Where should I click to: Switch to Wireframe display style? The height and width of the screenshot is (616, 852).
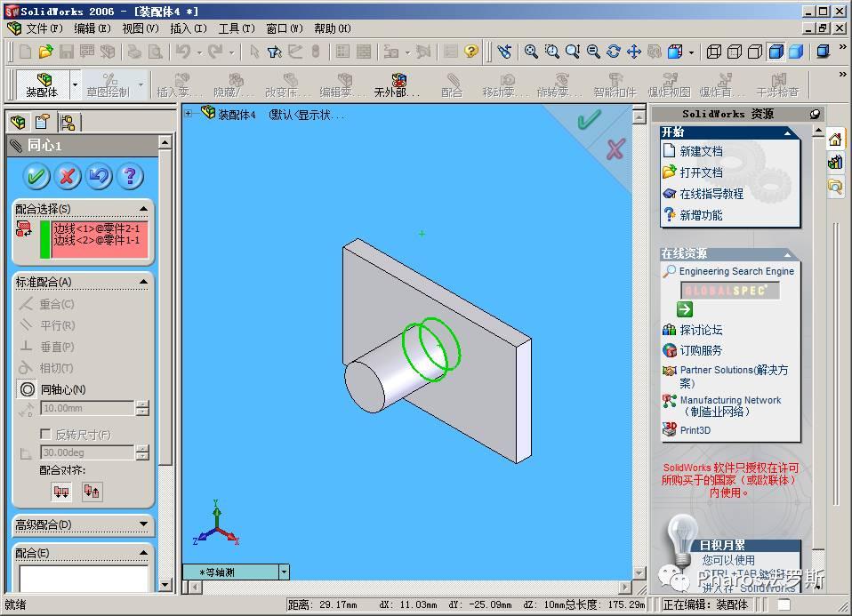click(713, 52)
